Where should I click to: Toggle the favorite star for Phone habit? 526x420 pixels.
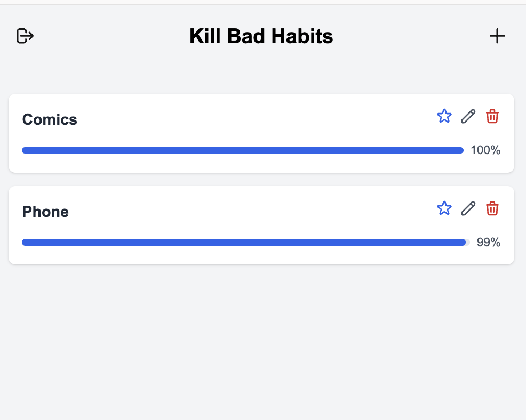coord(444,208)
